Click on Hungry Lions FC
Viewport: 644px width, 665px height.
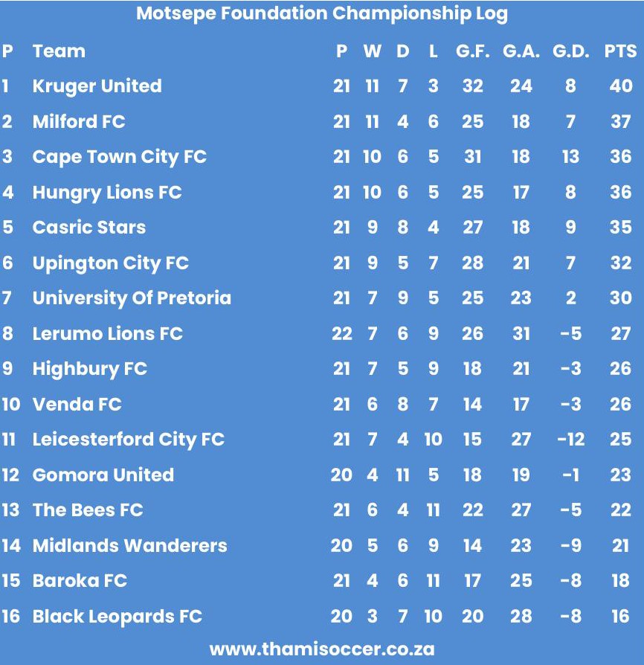(x=107, y=193)
